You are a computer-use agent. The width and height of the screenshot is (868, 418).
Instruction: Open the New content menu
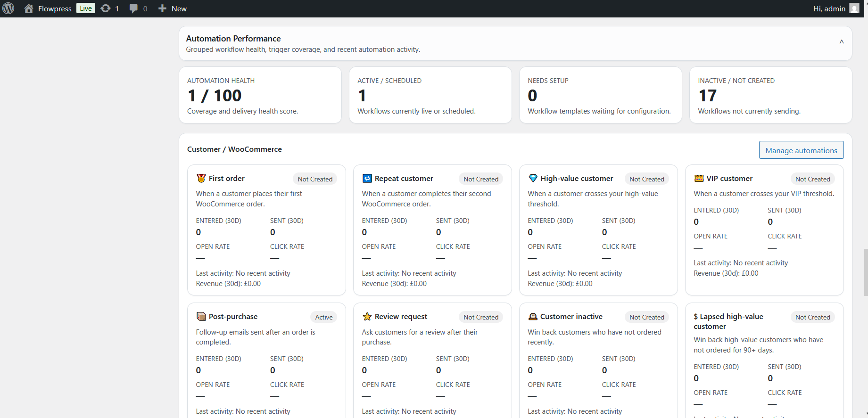point(173,8)
